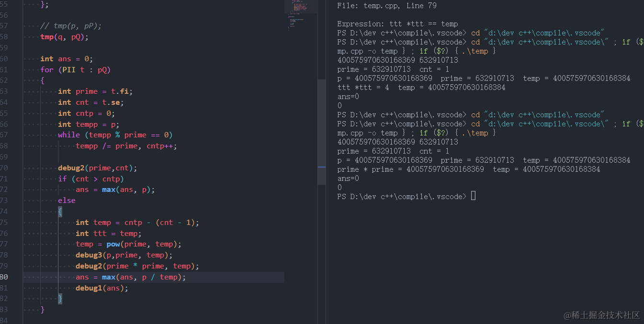Click line number 70 in the gutter

pos(4,168)
